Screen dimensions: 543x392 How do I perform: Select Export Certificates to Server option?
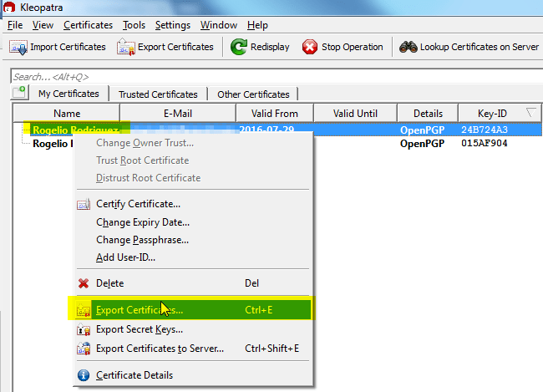160,349
